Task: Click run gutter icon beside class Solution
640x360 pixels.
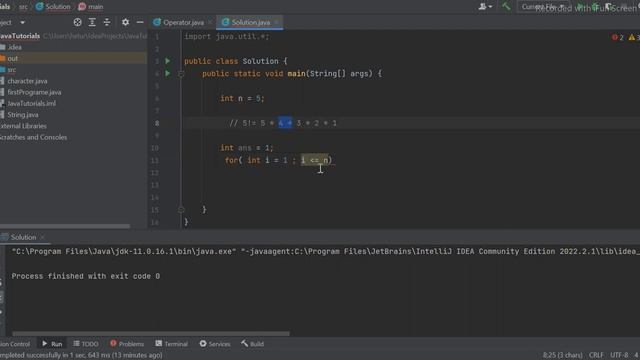Action: (167, 61)
